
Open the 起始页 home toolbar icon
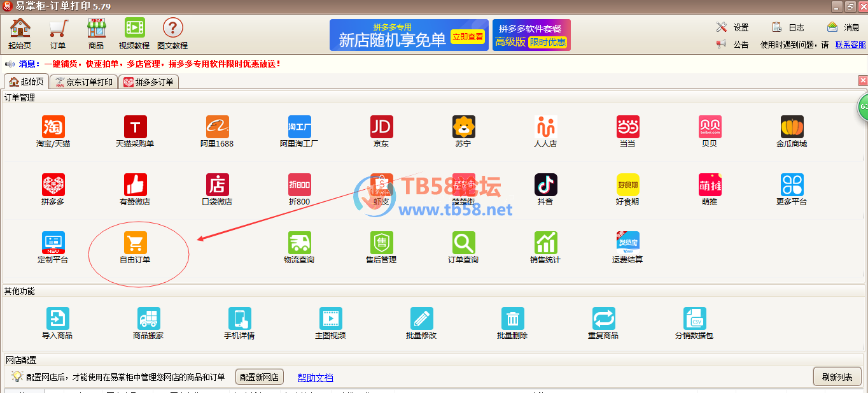pos(20,33)
